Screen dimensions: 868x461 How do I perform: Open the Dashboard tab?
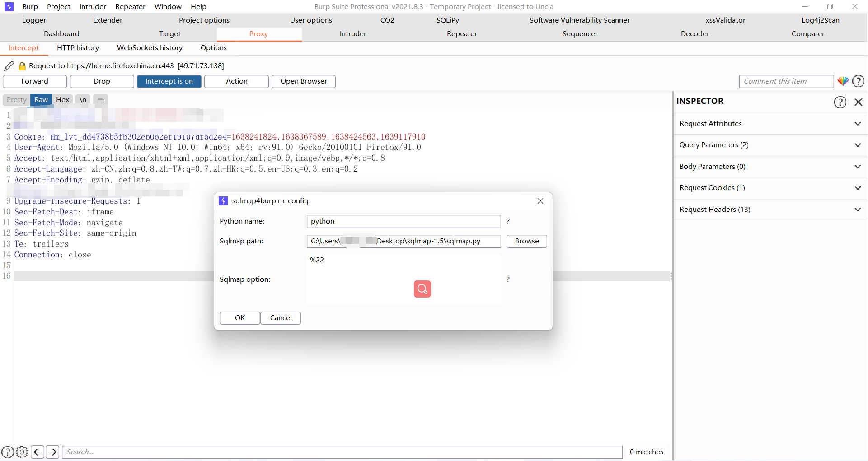tap(61, 34)
